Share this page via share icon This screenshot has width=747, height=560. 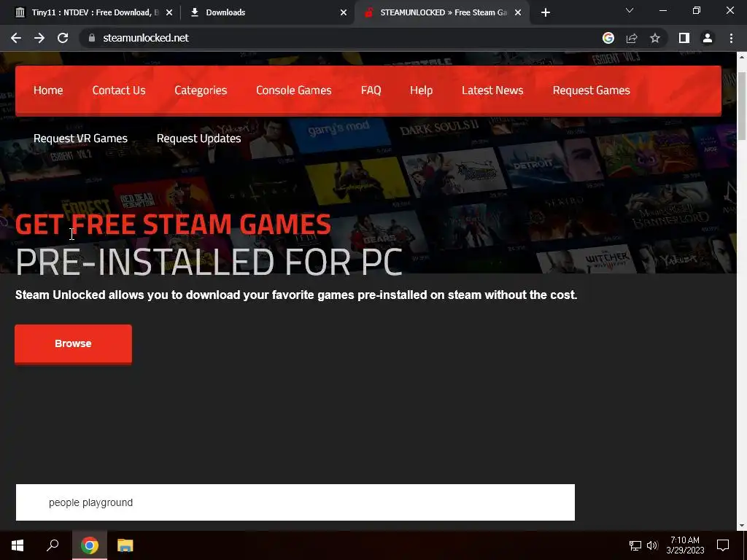pos(632,38)
